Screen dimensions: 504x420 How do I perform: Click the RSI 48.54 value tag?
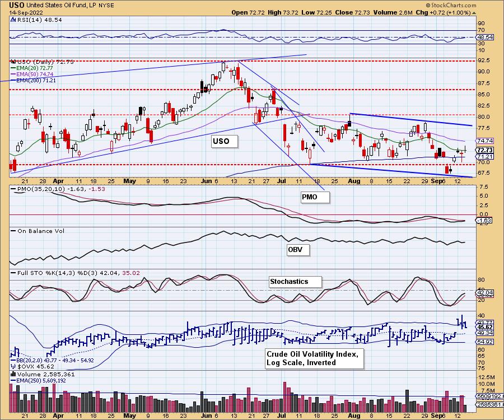(485, 37)
